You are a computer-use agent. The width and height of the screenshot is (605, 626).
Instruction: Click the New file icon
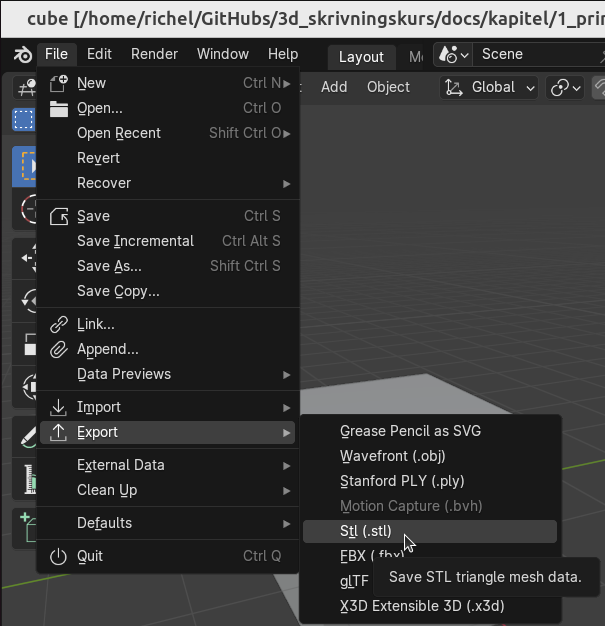59,83
